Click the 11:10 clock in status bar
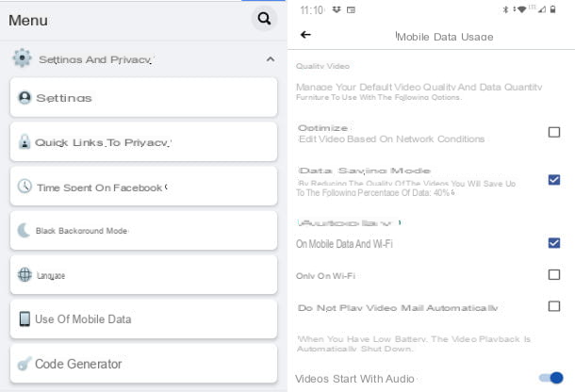The image size is (575, 392). click(312, 10)
